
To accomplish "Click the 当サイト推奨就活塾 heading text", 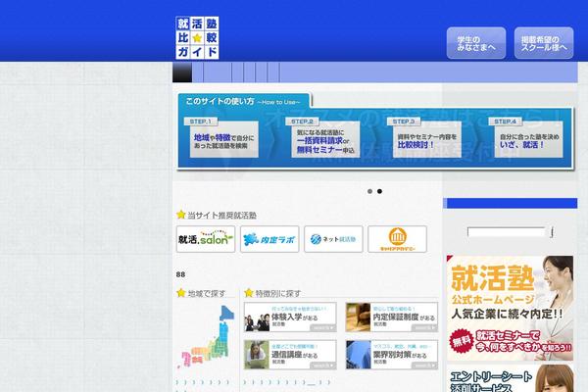I will (222, 216).
